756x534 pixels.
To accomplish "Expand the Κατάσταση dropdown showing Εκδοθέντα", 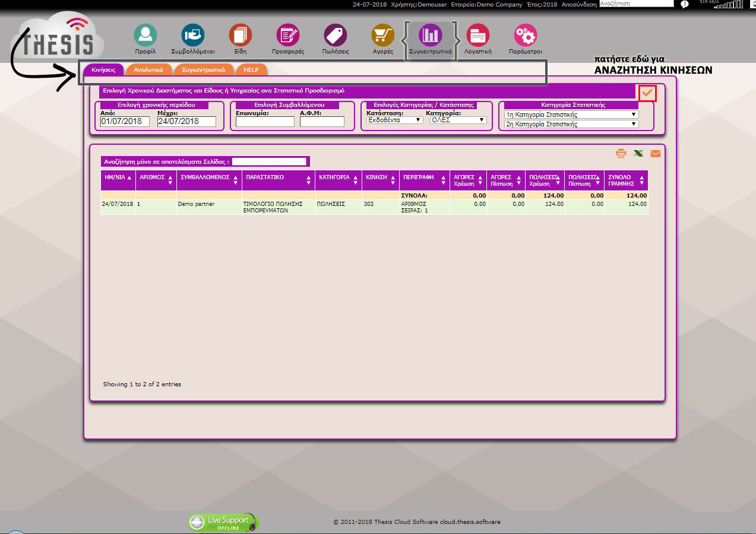I will [394, 120].
